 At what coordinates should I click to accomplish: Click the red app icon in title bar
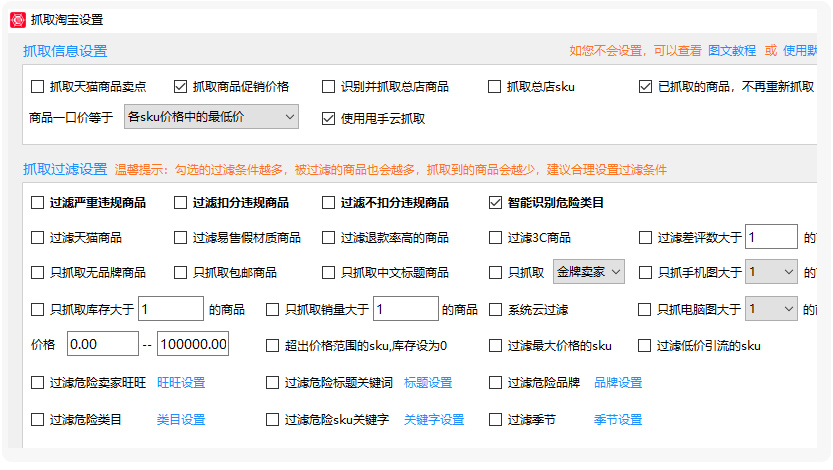[18, 20]
